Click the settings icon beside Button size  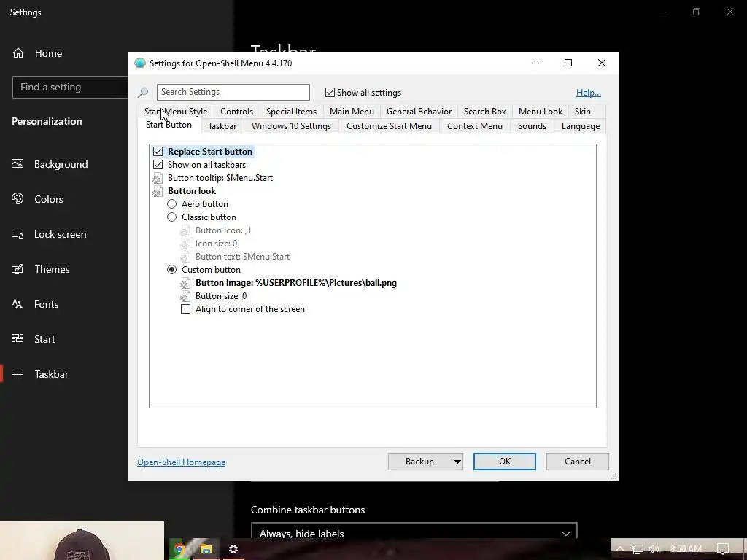185,296
